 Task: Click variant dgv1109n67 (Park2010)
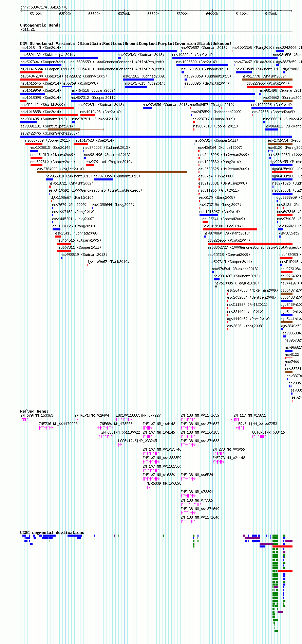coord(108,262)
